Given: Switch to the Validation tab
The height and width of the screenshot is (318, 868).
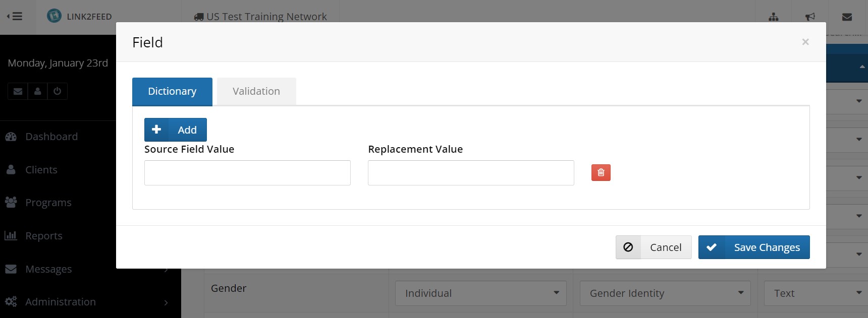Looking at the screenshot, I should click(x=256, y=91).
